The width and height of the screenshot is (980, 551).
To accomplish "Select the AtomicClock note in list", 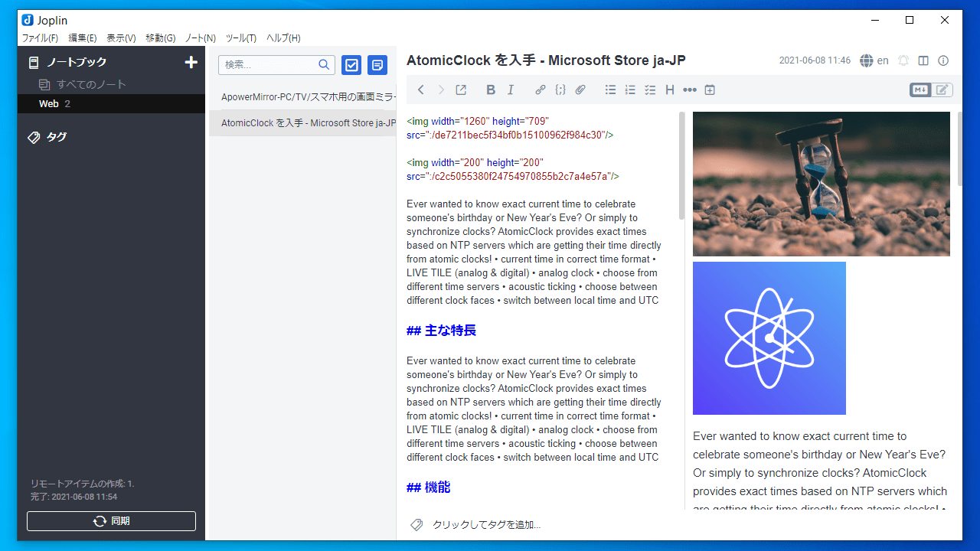I will click(x=302, y=123).
